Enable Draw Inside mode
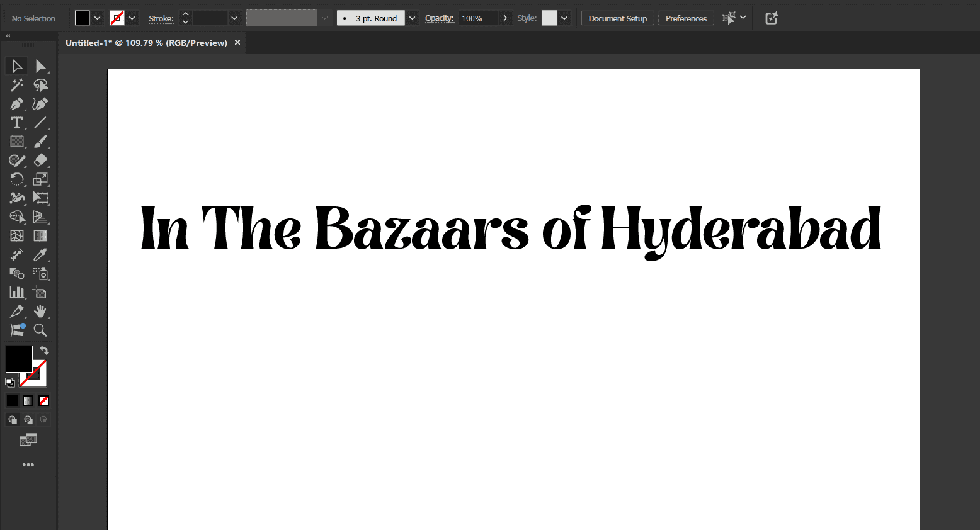Screen dimensions: 980x530 tap(43, 420)
